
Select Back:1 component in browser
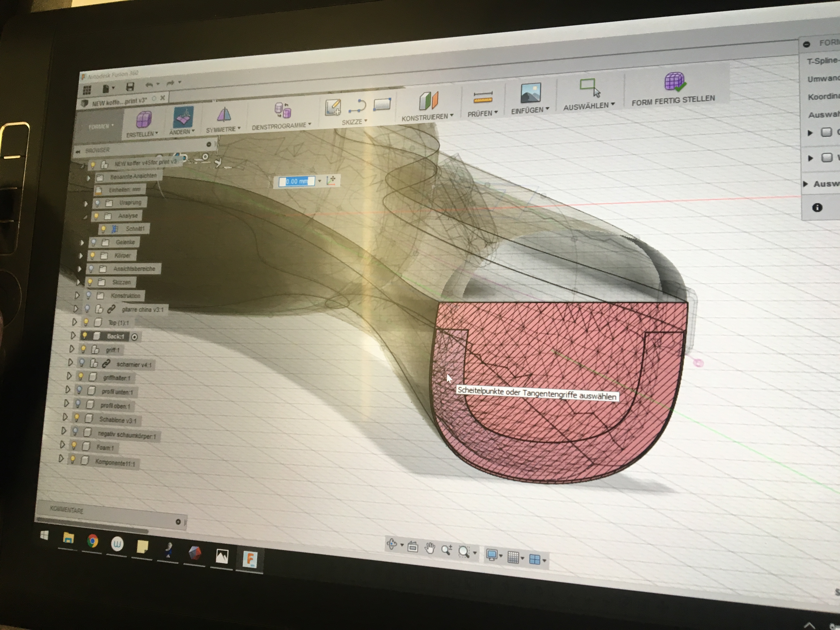coord(115,336)
